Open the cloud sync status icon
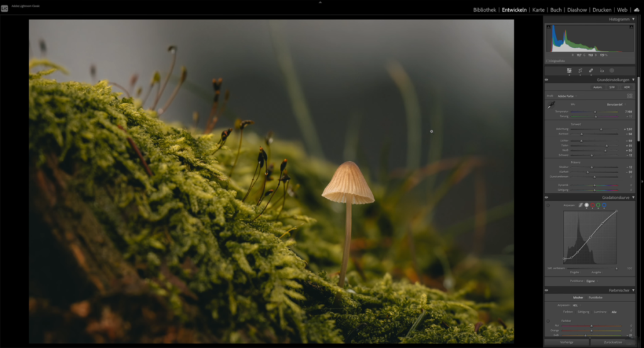This screenshot has width=644, height=348. (x=636, y=10)
